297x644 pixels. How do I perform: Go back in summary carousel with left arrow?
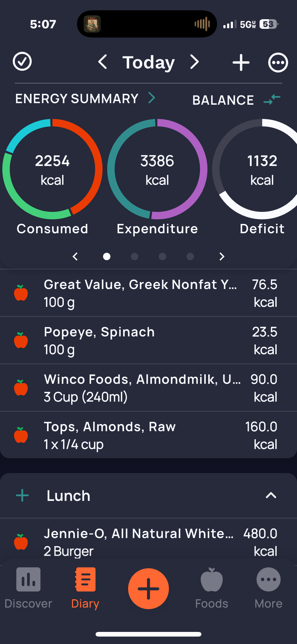[x=75, y=256]
